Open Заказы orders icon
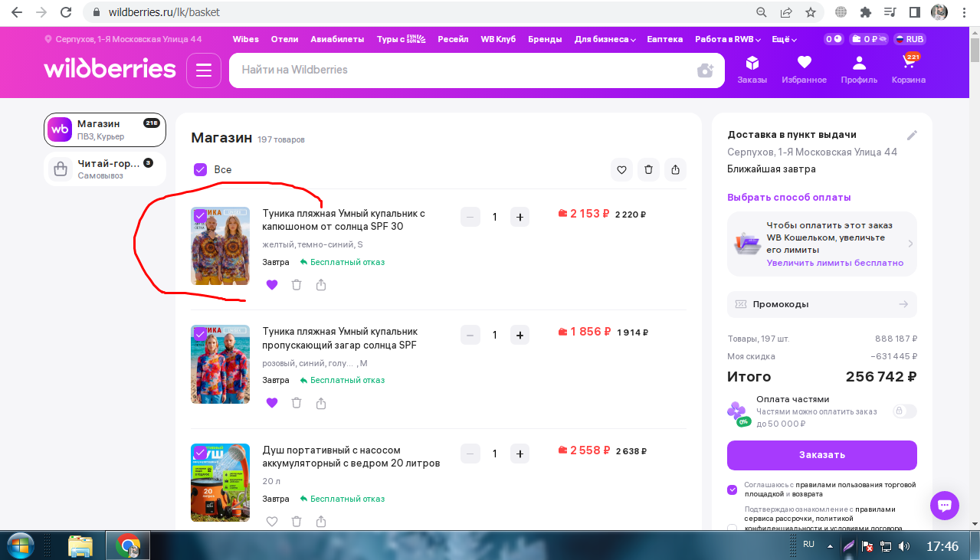The height and width of the screenshot is (560, 980). coord(752,69)
